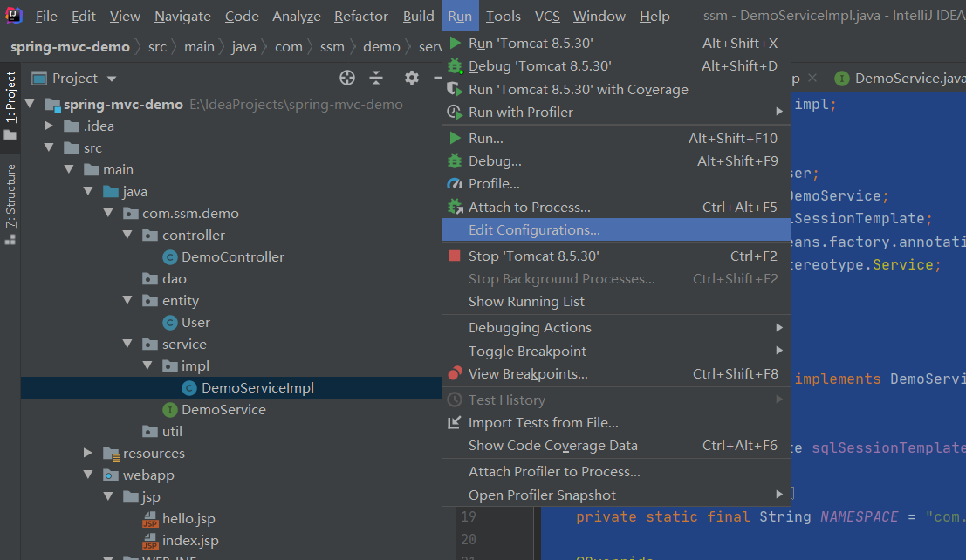The height and width of the screenshot is (560, 966).
Task: Open Project panel settings gear
Action: [412, 78]
